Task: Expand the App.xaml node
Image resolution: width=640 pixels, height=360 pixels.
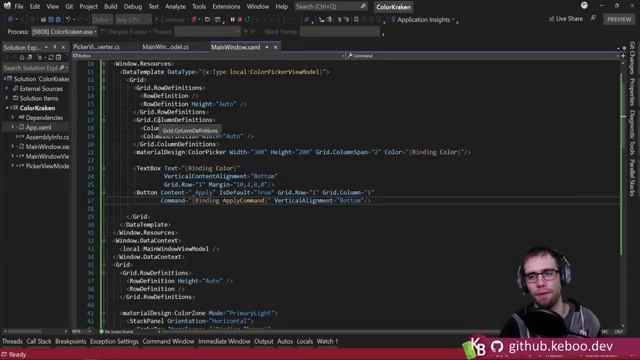Action: (x=12, y=127)
